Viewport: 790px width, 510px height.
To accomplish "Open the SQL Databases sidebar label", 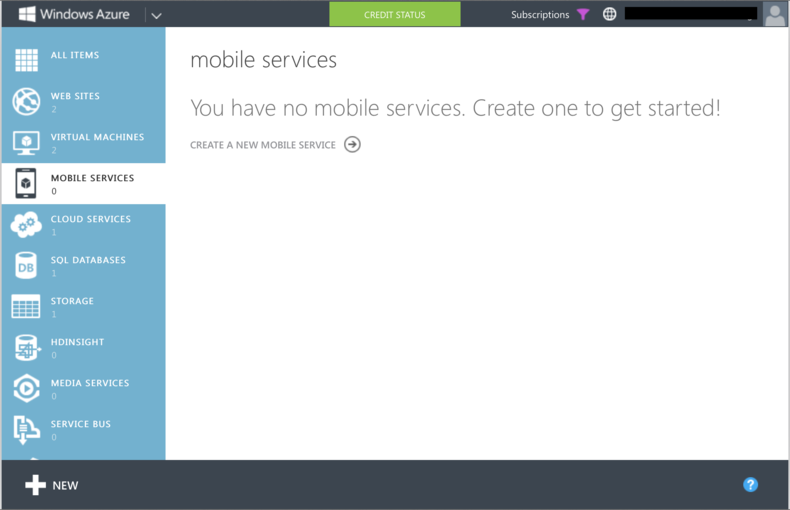I will click(88, 260).
